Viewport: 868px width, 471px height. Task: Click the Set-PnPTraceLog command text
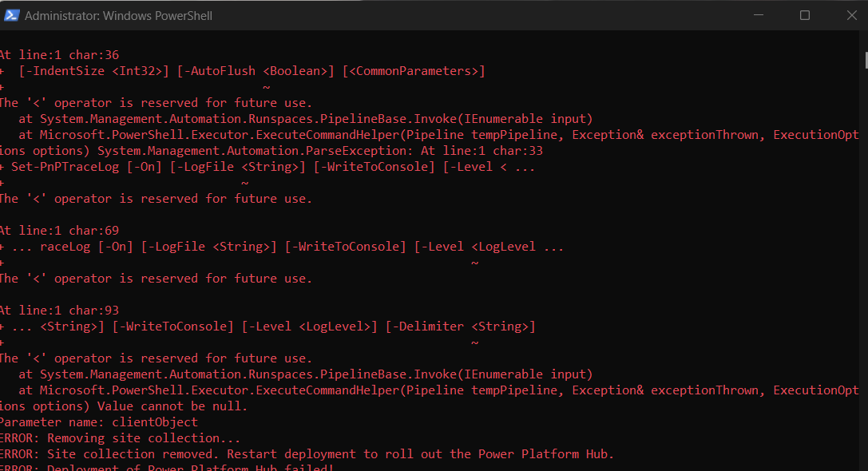pyautogui.click(x=64, y=166)
